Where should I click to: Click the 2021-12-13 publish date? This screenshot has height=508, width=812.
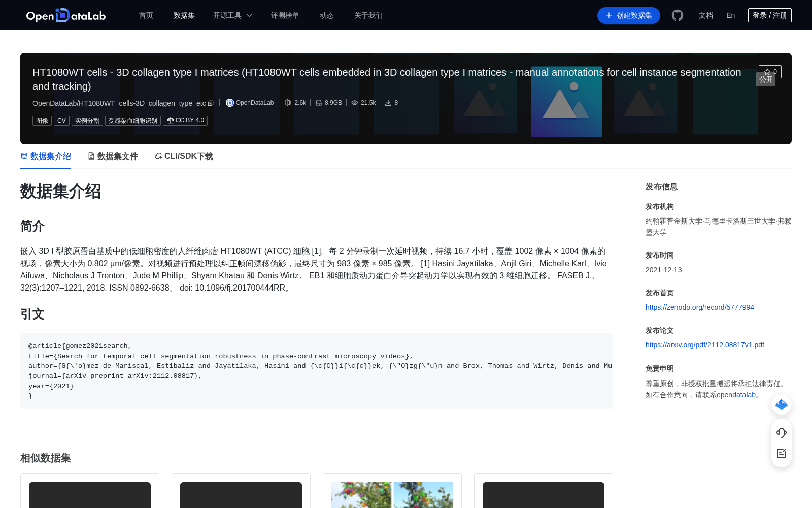(x=664, y=270)
